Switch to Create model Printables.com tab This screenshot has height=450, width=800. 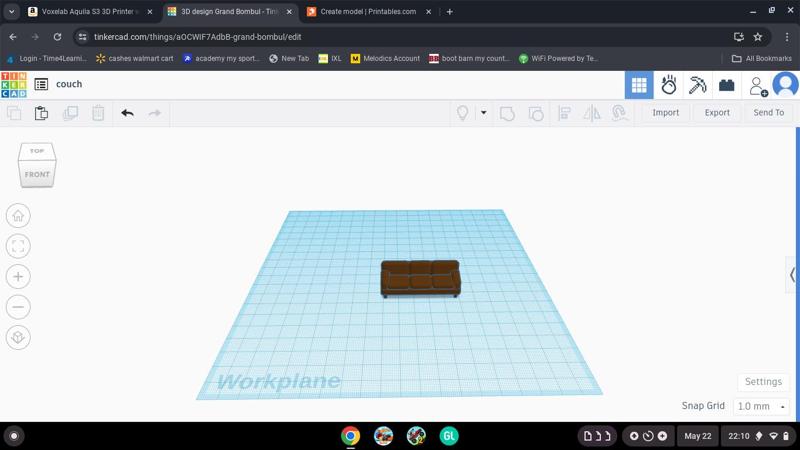(368, 11)
